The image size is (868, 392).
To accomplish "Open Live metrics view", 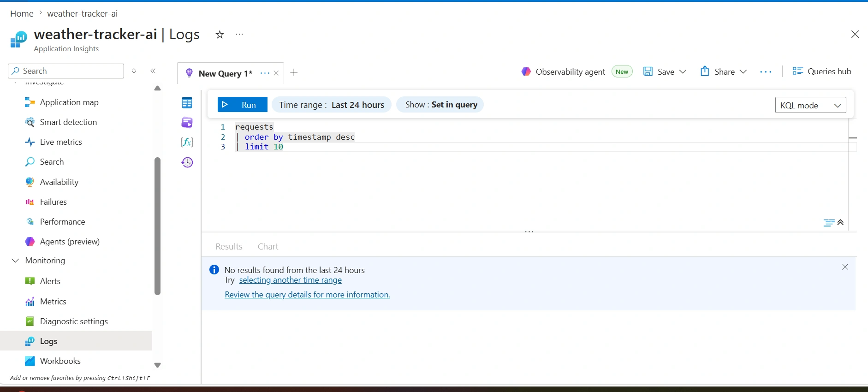I will [61, 142].
